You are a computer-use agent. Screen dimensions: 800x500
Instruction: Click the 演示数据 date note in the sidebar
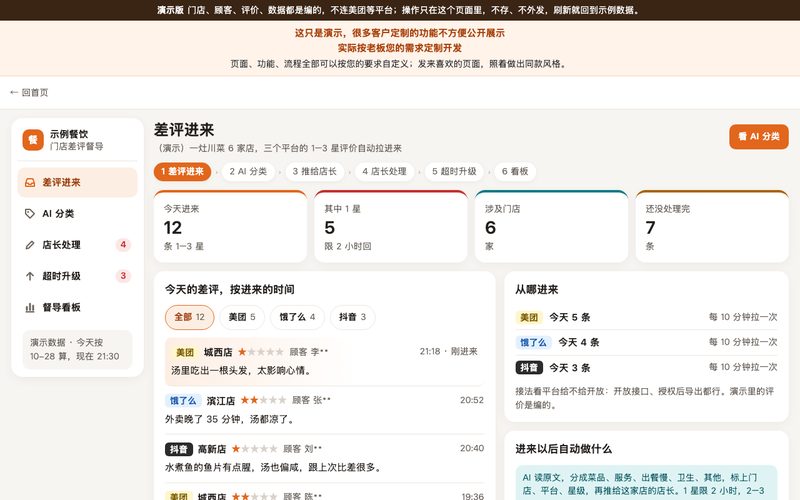[x=78, y=349]
